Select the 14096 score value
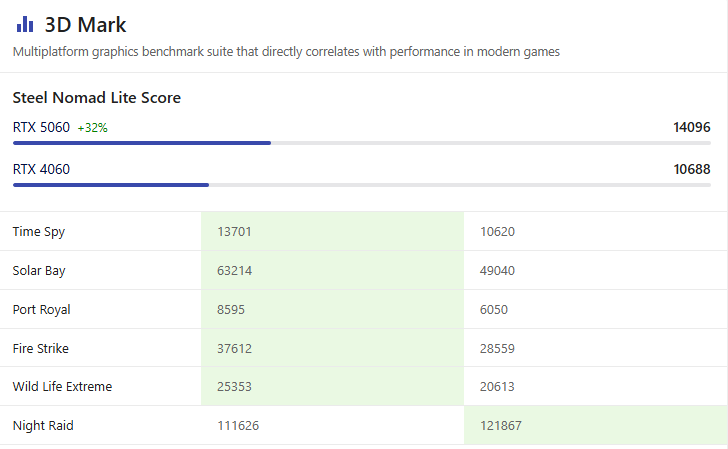Viewport: 728px width, 449px height. pyautogui.click(x=691, y=127)
